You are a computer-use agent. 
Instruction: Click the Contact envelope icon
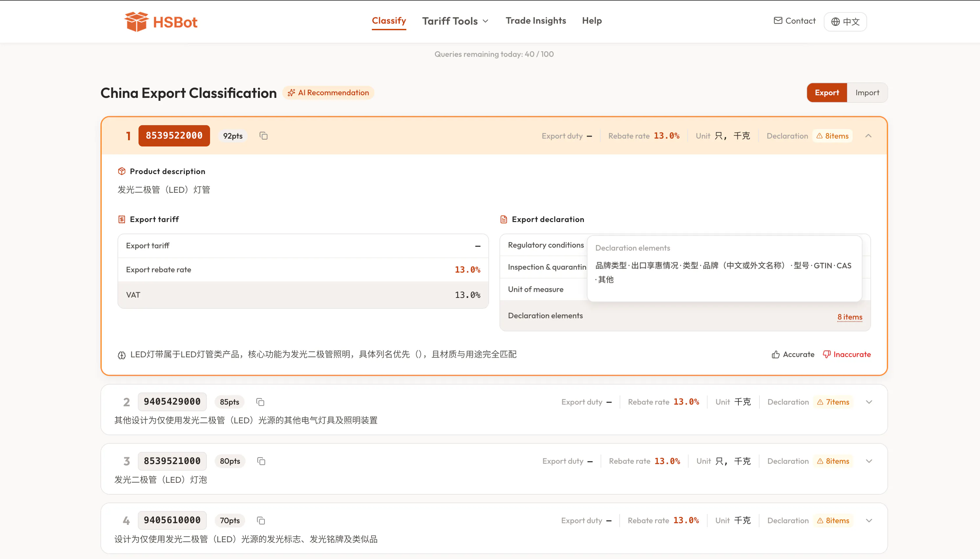778,21
